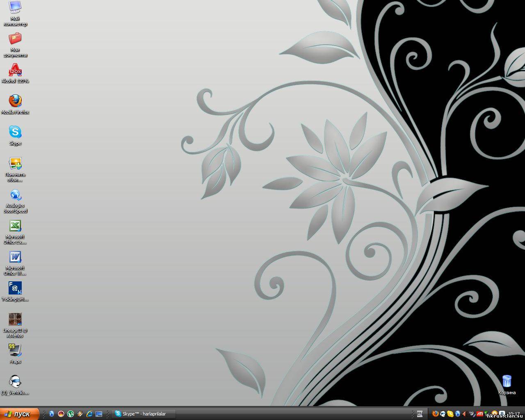Click the ATI icon in system tray

pyautogui.click(x=479, y=414)
